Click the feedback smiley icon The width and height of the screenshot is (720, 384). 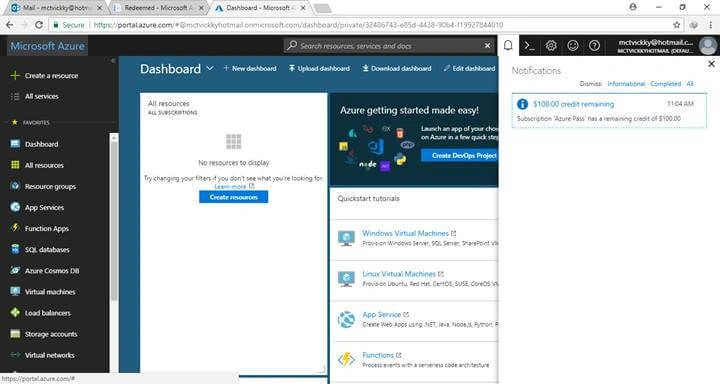click(x=573, y=45)
